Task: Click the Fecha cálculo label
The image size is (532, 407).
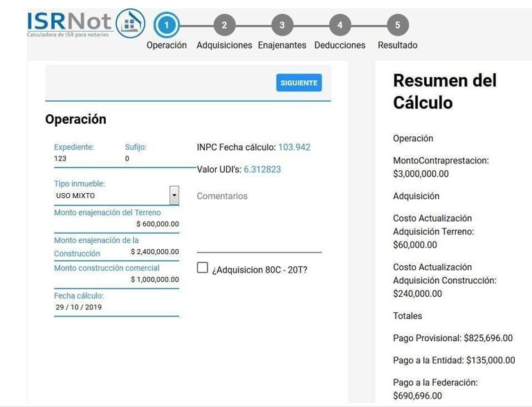Action: tap(79, 296)
